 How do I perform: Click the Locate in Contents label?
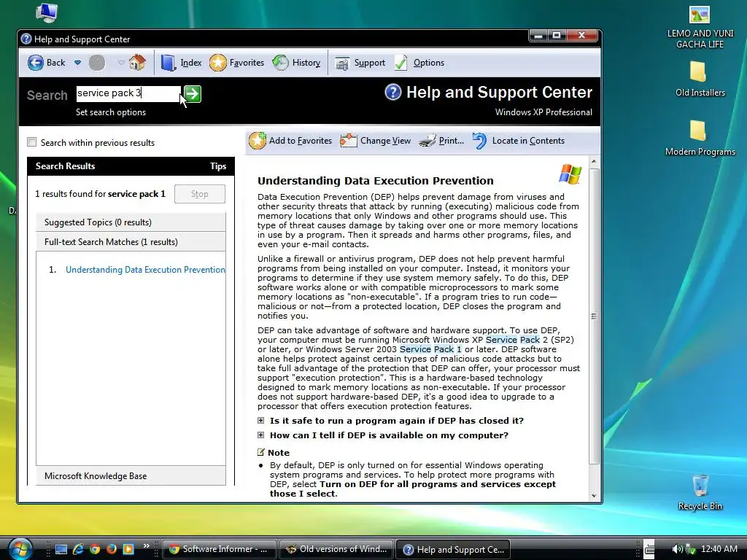coord(528,141)
